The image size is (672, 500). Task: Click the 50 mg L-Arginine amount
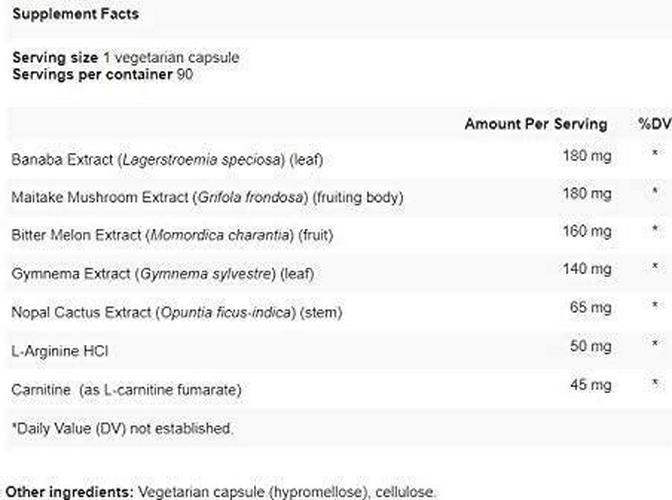click(x=590, y=346)
